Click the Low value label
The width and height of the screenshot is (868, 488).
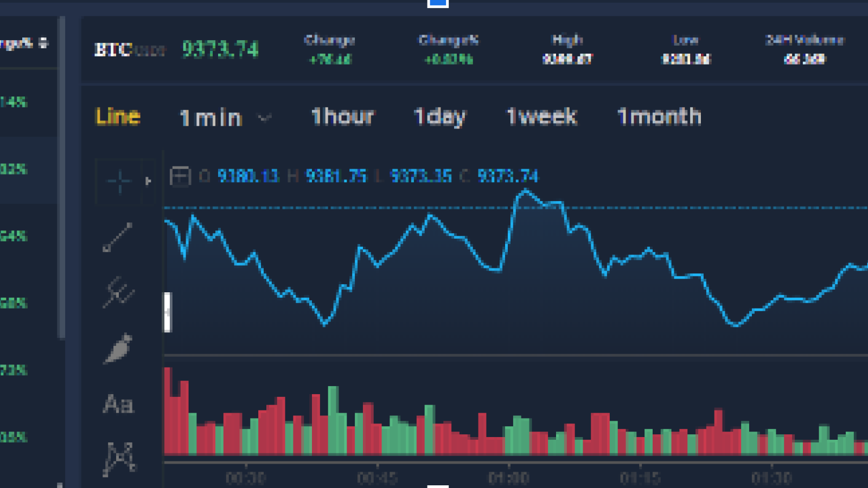(686, 40)
